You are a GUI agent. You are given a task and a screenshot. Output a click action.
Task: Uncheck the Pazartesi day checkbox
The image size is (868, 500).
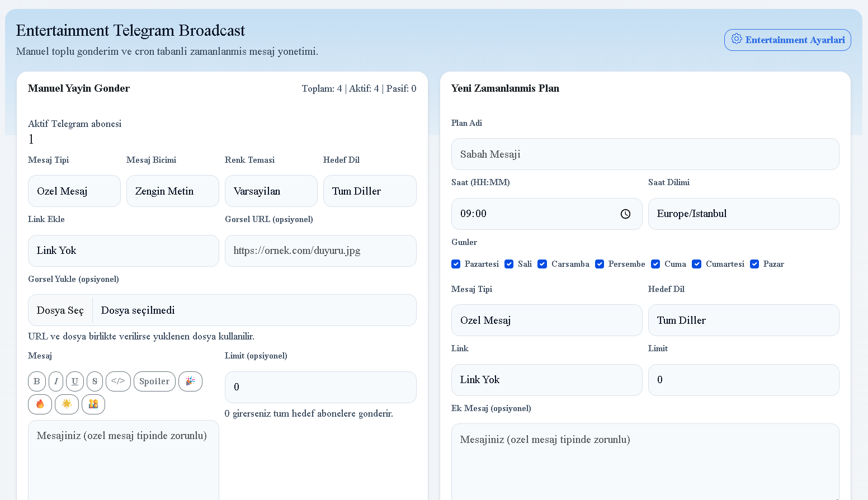(x=456, y=264)
